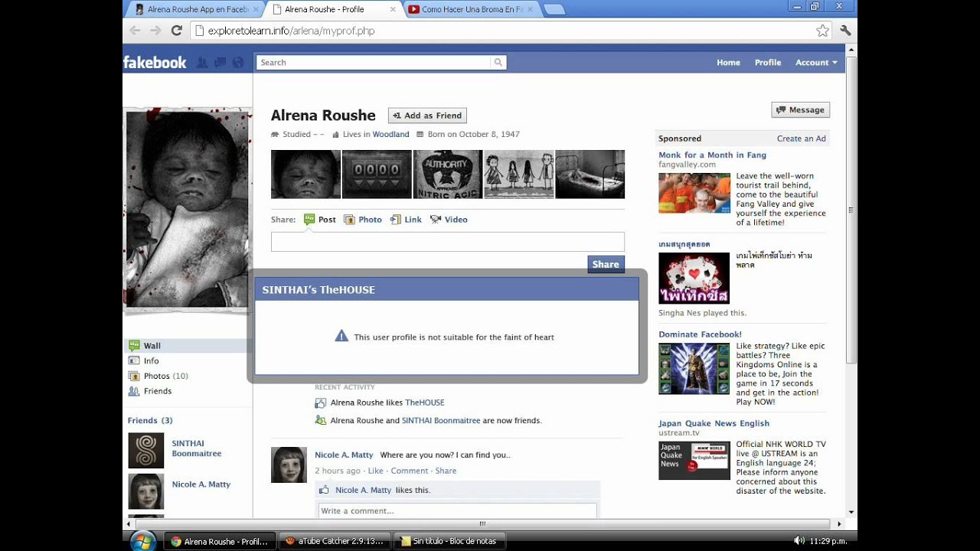This screenshot has height=551, width=980.
Task: Click the blue Share button
Action: pos(606,264)
